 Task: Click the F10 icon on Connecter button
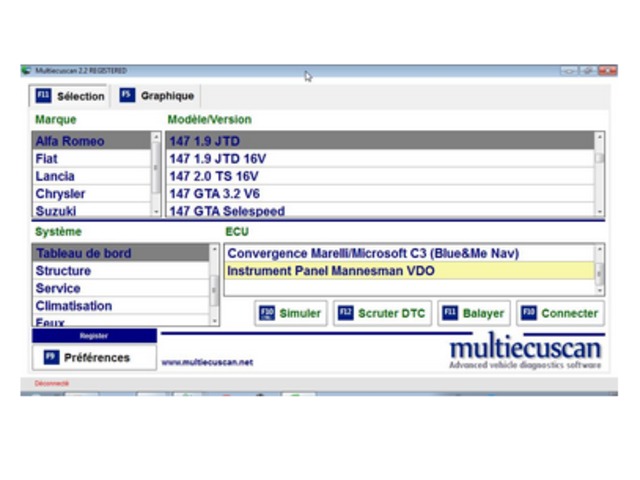point(529,313)
